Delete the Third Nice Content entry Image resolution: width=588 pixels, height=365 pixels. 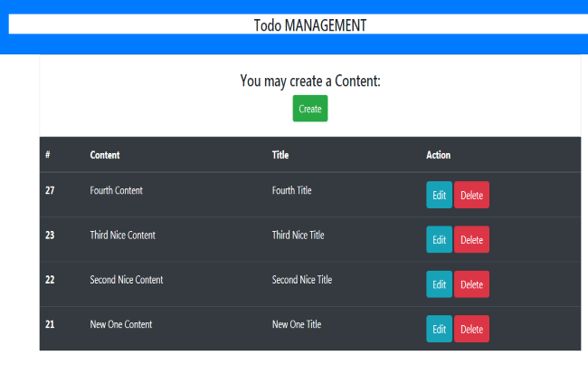471,240
